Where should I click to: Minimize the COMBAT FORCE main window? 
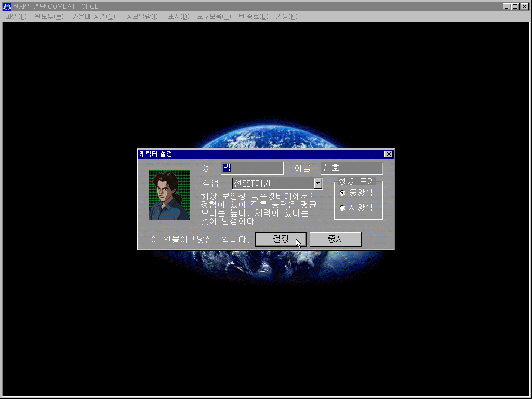pyautogui.click(x=506, y=6)
